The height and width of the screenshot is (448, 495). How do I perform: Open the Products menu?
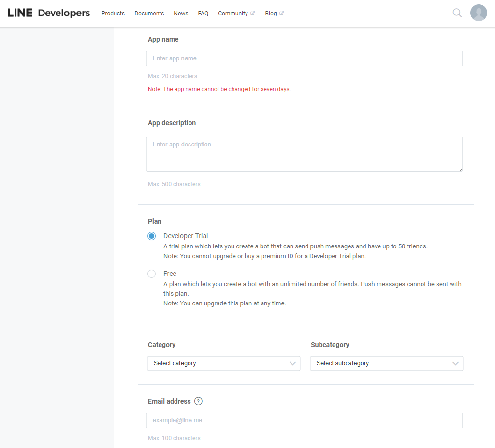(113, 13)
